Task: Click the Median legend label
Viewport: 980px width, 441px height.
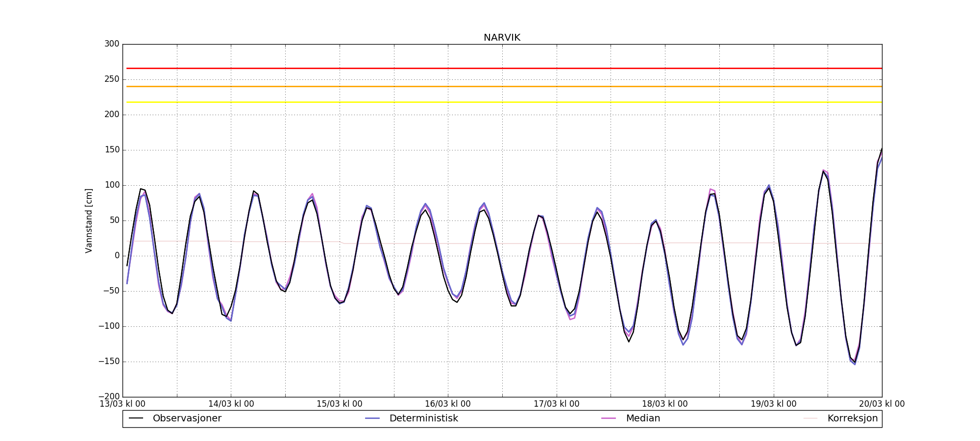Action: (x=643, y=418)
